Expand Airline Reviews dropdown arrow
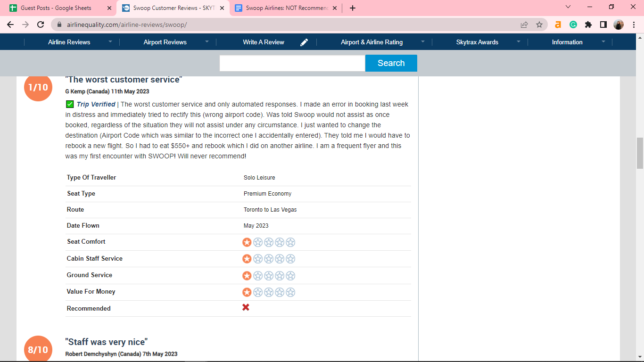 point(110,41)
